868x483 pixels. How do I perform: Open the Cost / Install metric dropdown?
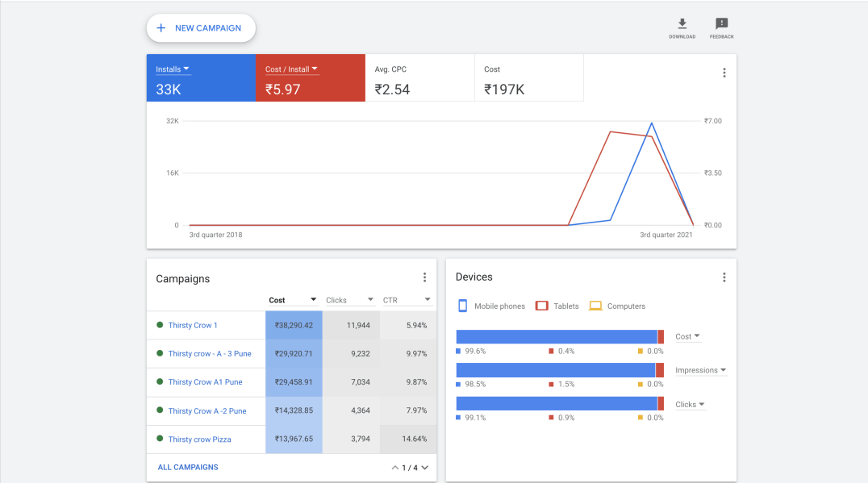[x=292, y=69]
